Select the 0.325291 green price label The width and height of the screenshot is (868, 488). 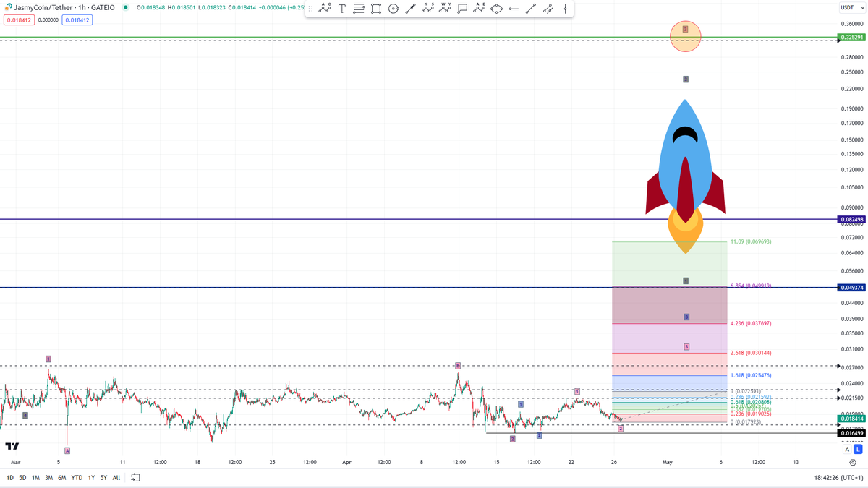[852, 37]
